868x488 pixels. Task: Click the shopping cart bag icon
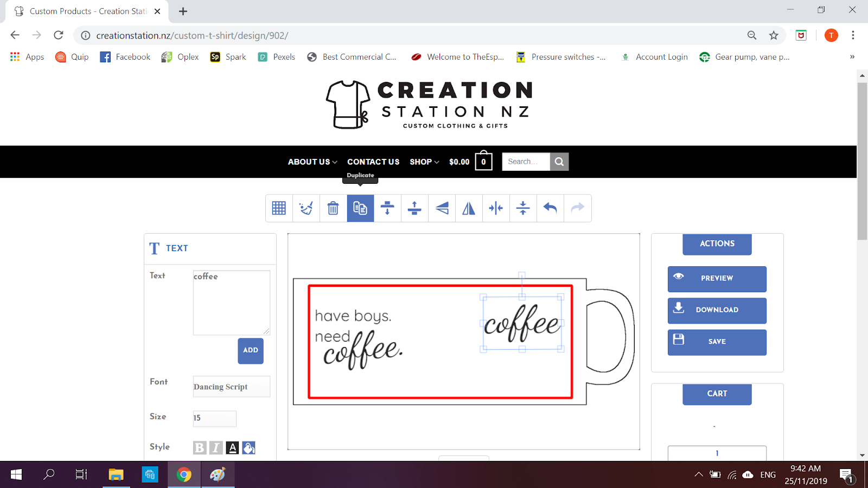483,160
